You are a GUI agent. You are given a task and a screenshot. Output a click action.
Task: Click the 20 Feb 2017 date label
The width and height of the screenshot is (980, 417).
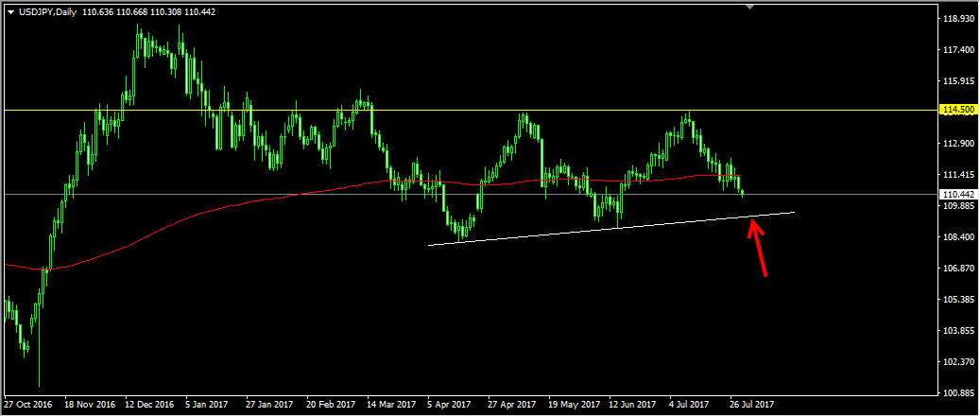coord(332,405)
